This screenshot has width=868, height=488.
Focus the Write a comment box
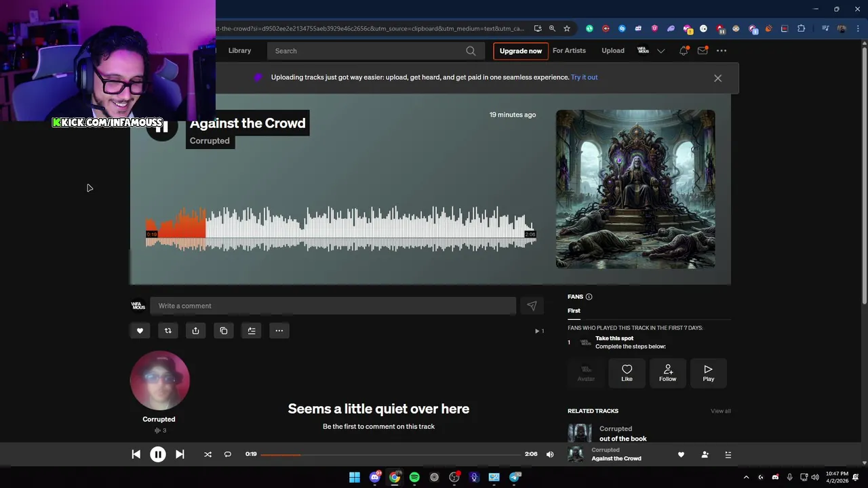point(333,306)
